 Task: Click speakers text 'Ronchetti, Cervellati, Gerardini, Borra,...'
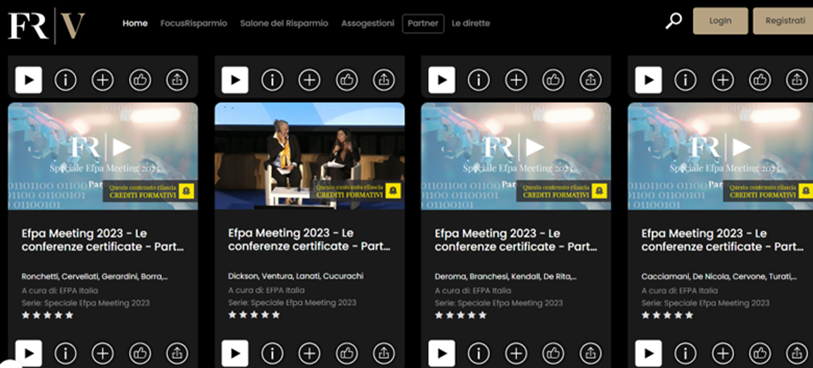95,276
